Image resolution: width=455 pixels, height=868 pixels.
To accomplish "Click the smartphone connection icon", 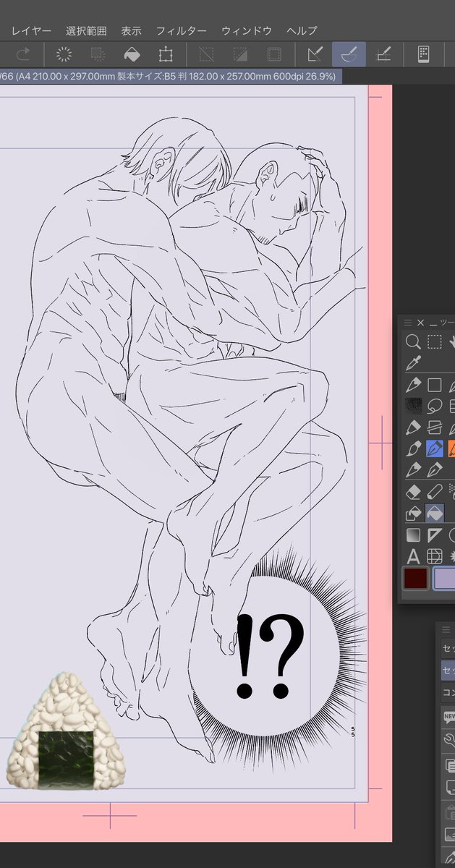I will 424,54.
